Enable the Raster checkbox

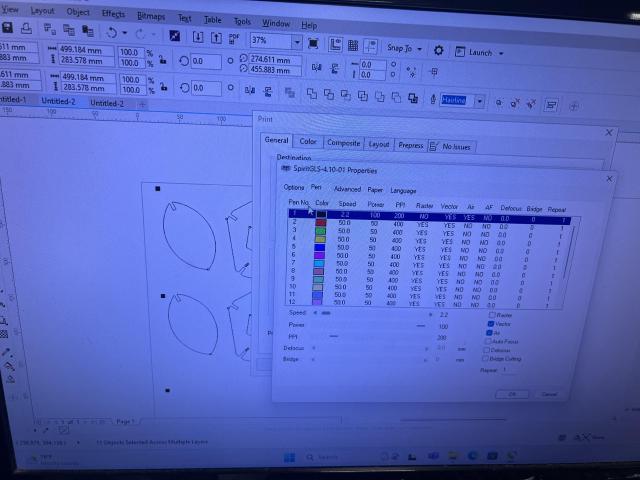491,314
